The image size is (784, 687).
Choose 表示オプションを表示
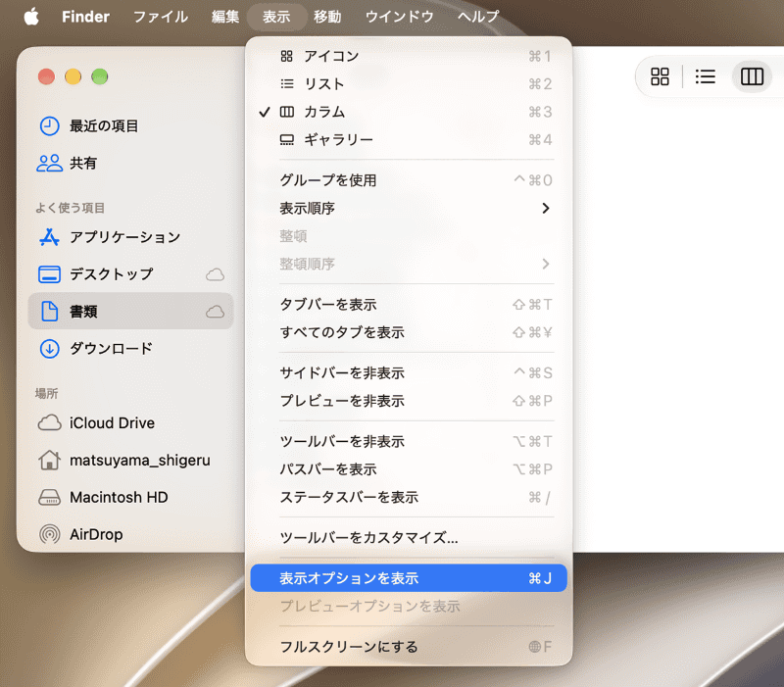[409, 578]
